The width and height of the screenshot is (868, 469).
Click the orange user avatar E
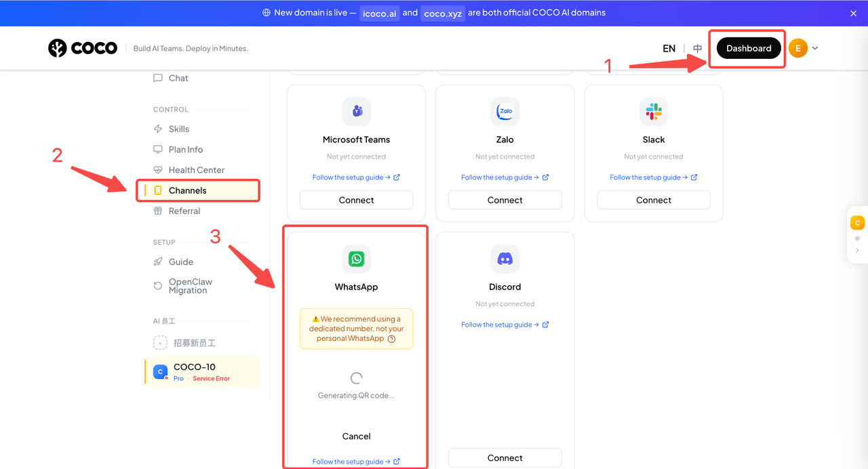[x=798, y=48]
